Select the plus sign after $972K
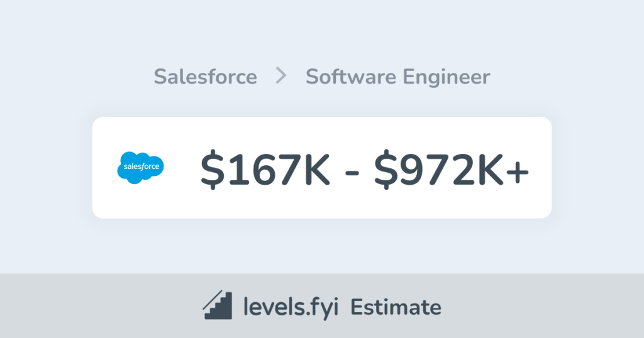 coord(518,168)
